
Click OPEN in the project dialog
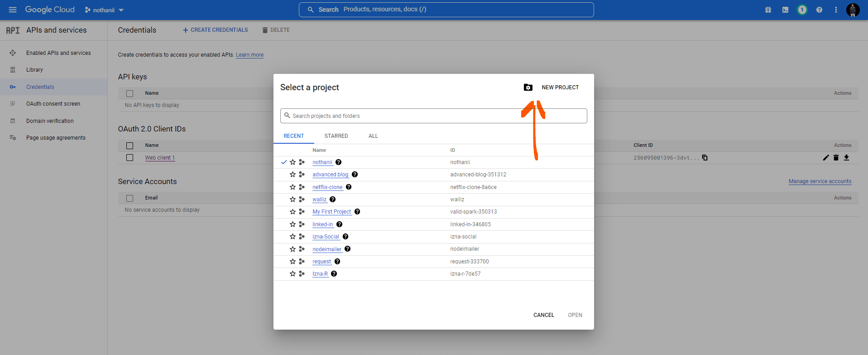[575, 315]
